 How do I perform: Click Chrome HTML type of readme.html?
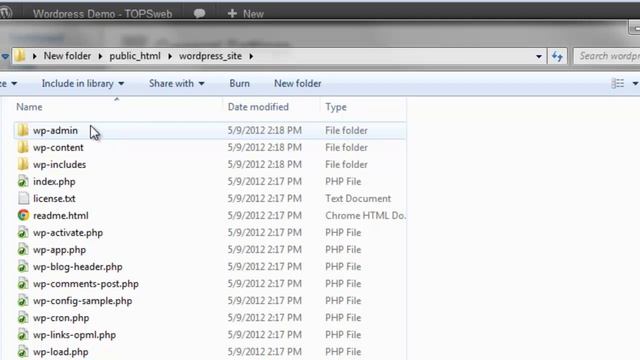pyautogui.click(x=365, y=216)
